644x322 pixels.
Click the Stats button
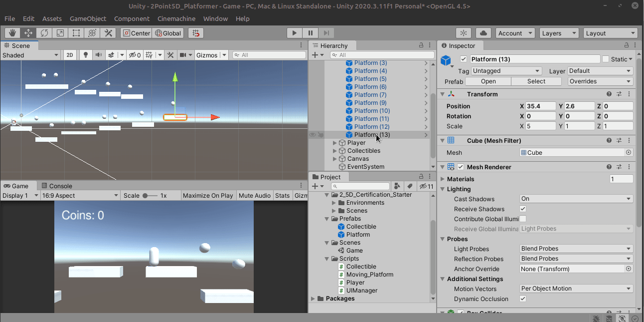coord(283,195)
